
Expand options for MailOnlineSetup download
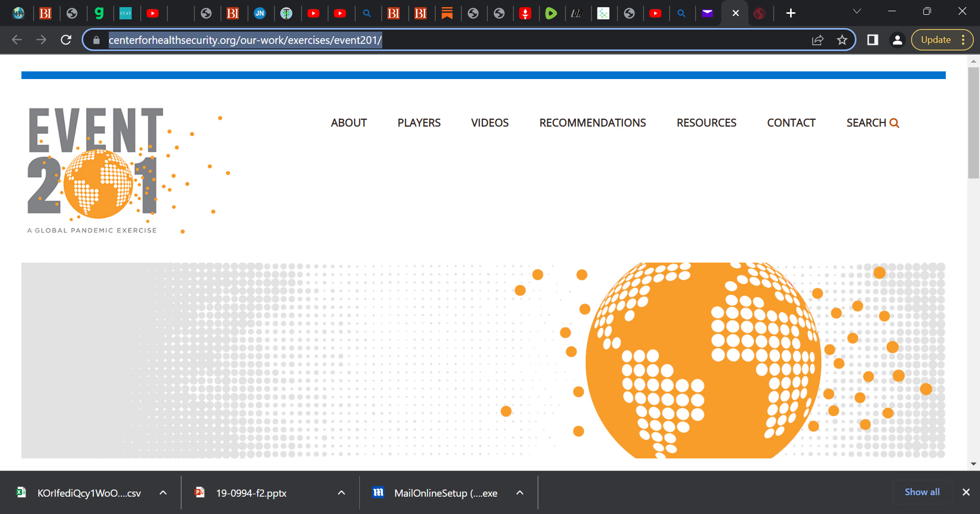click(520, 493)
